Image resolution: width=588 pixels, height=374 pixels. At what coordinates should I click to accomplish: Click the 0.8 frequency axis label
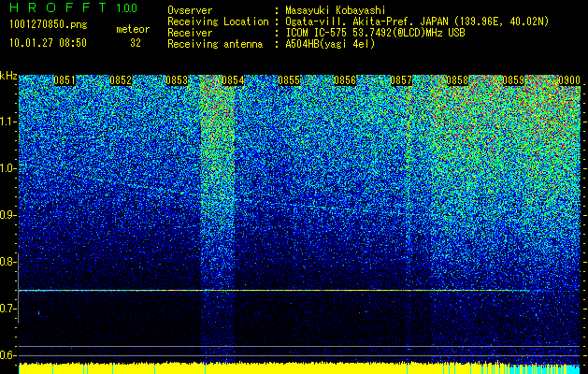pyautogui.click(x=7, y=262)
